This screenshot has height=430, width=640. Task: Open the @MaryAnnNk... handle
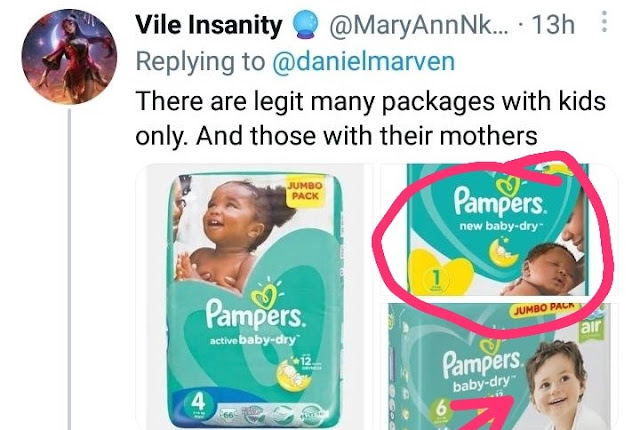point(419,25)
